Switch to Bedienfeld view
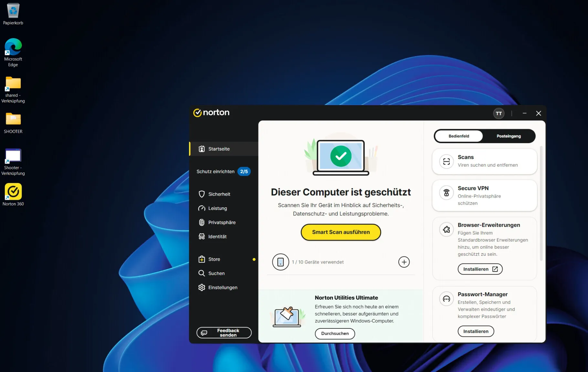This screenshot has height=372, width=588. pyautogui.click(x=458, y=136)
